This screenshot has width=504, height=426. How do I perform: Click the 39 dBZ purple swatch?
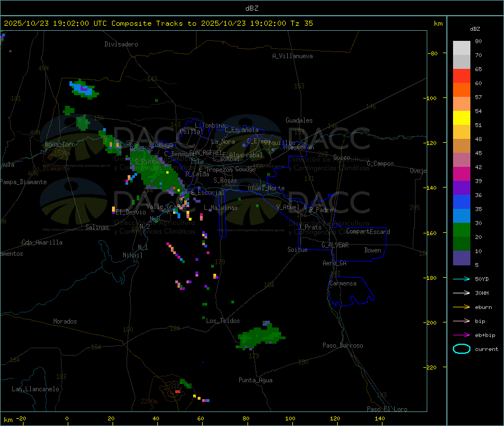(461, 188)
